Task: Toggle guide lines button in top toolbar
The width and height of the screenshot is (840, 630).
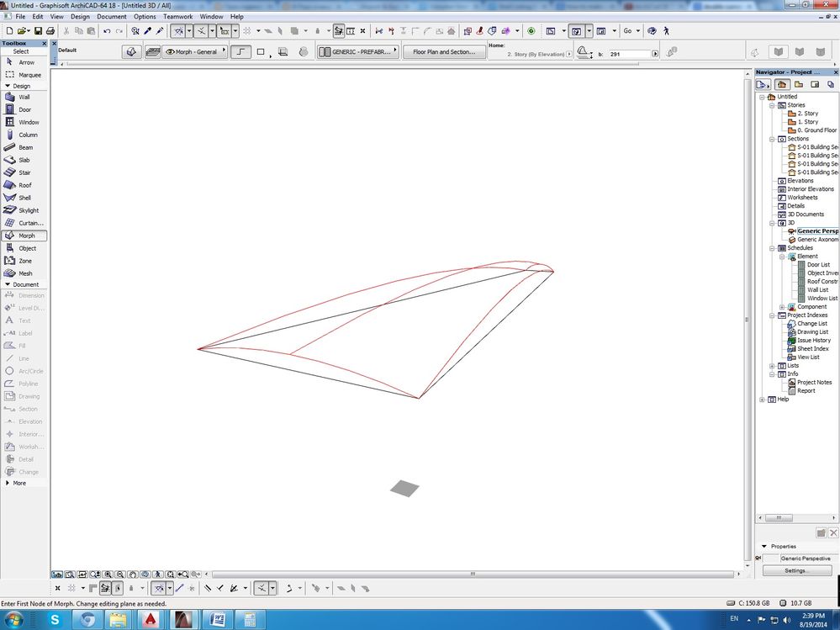Action: [x=178, y=31]
